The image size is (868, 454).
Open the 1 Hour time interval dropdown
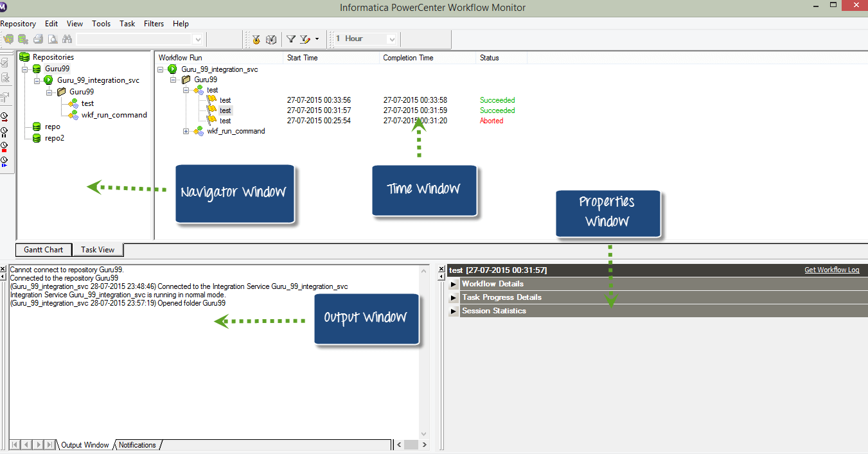click(391, 39)
